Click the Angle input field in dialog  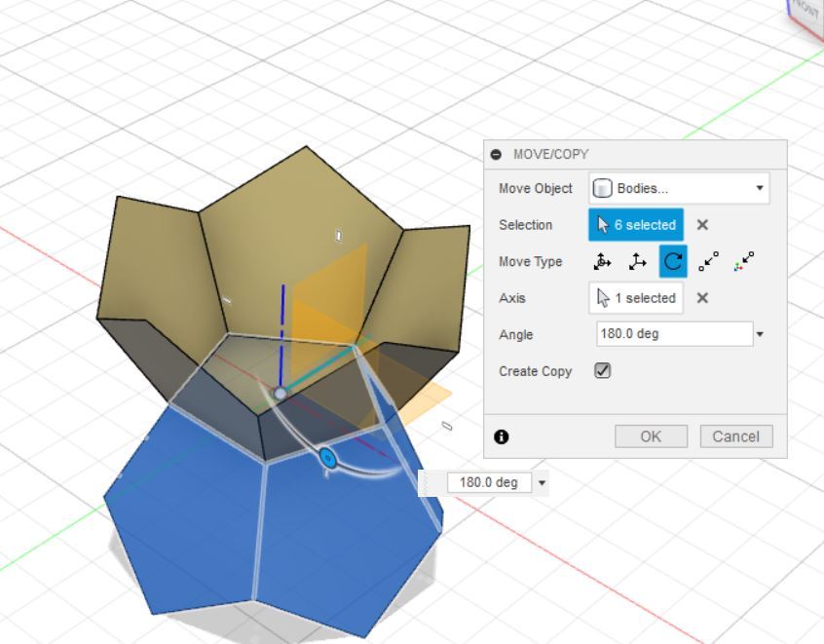[675, 334]
